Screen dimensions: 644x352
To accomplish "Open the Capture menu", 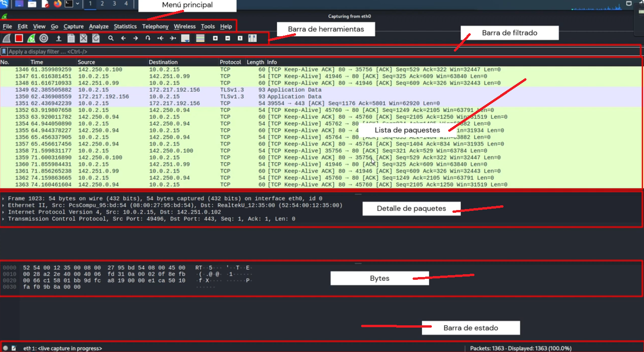I will pyautogui.click(x=74, y=27).
